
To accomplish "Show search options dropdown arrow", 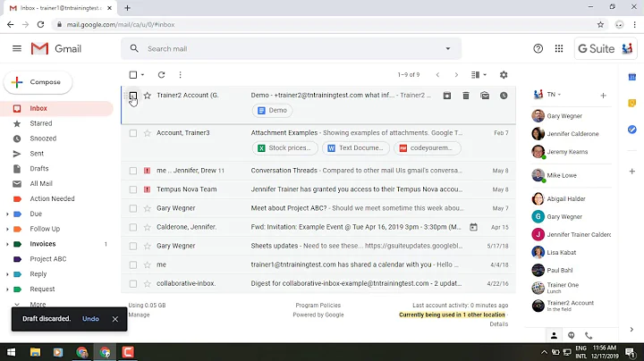I will (x=448, y=48).
